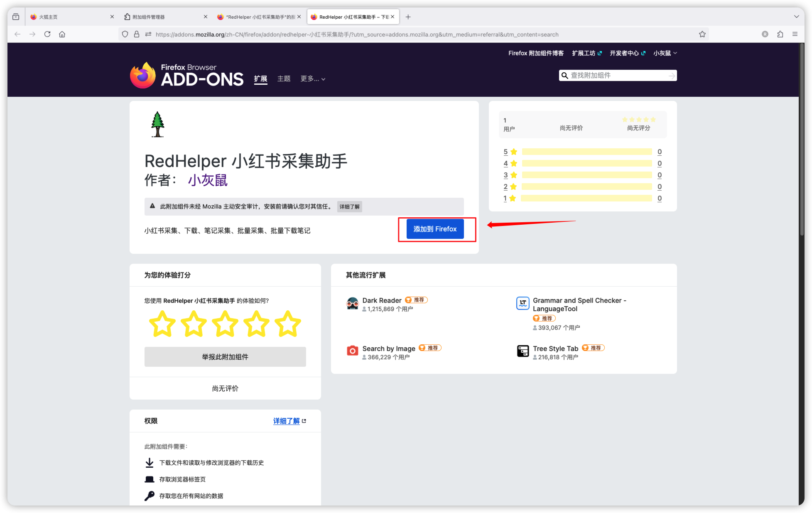
Task: Rate the add-on five stars
Action: [288, 324]
